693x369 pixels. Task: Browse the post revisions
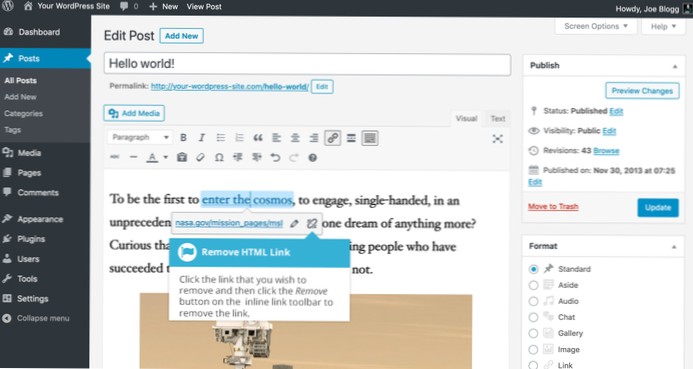pos(606,151)
